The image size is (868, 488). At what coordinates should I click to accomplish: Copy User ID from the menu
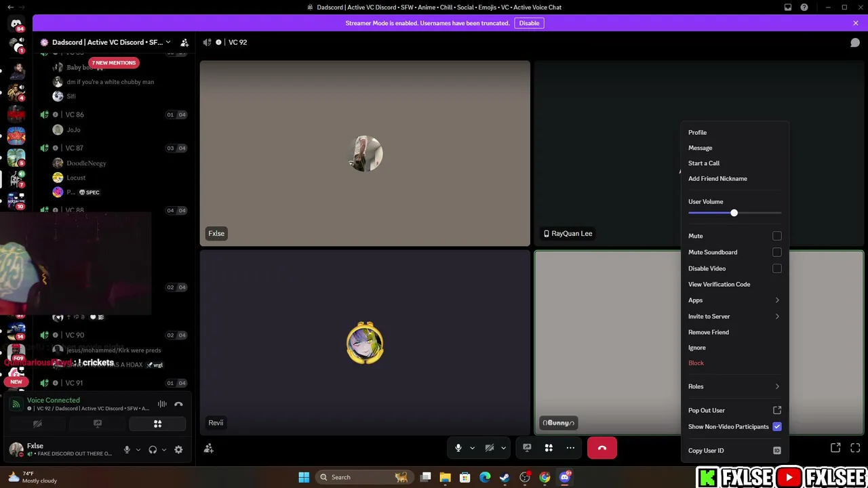pos(734,451)
